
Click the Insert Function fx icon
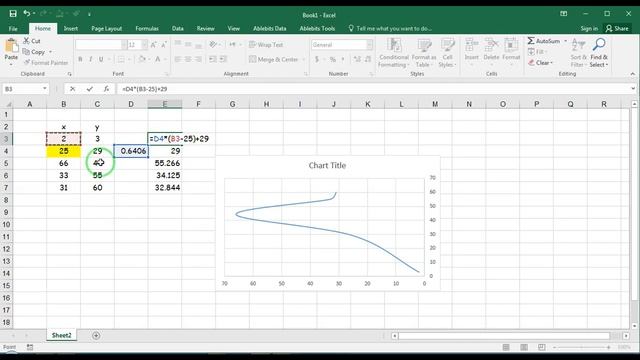click(106, 89)
